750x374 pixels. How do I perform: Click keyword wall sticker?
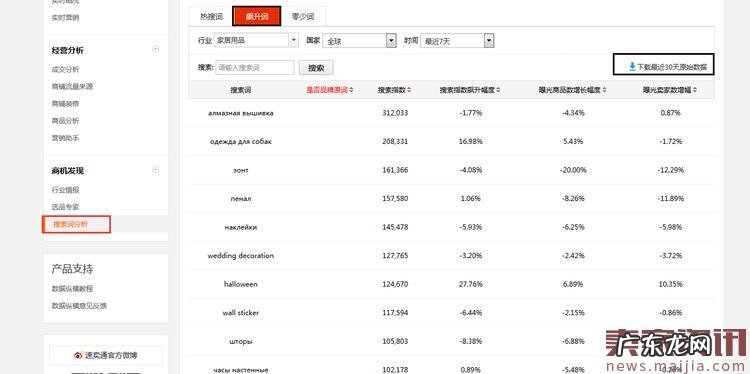tap(241, 312)
